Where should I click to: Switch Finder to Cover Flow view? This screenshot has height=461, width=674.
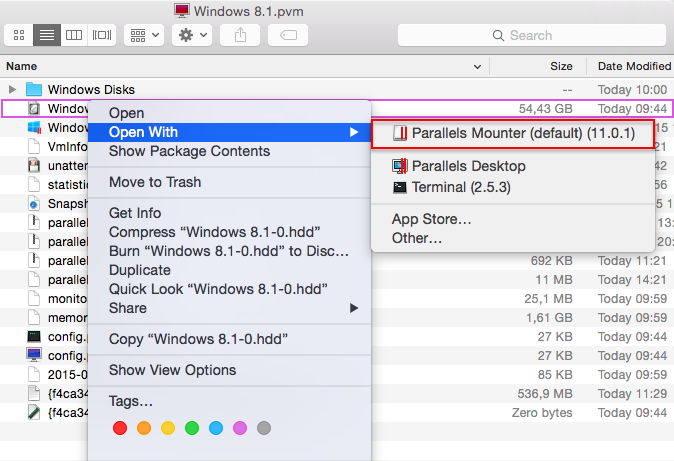coord(102,35)
